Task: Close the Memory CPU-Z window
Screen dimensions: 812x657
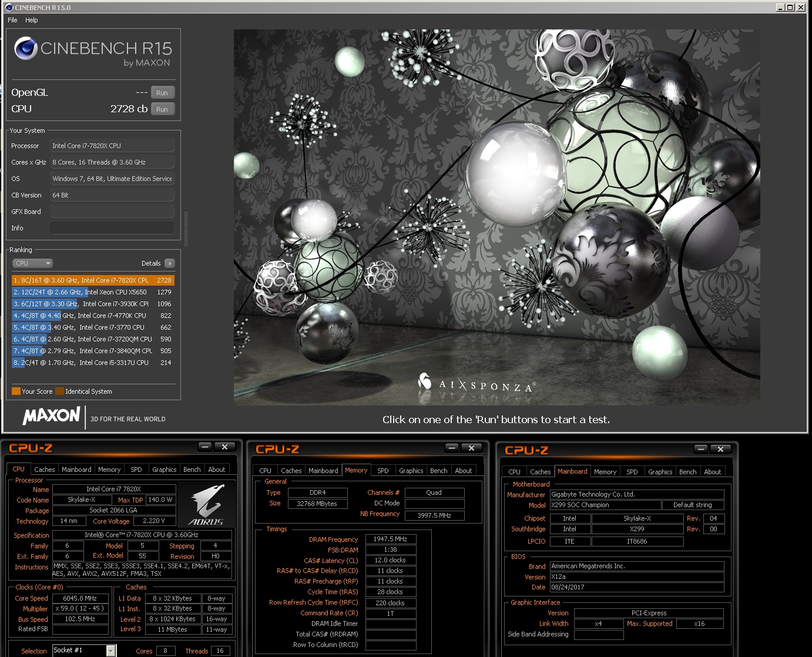Action: 471,448
